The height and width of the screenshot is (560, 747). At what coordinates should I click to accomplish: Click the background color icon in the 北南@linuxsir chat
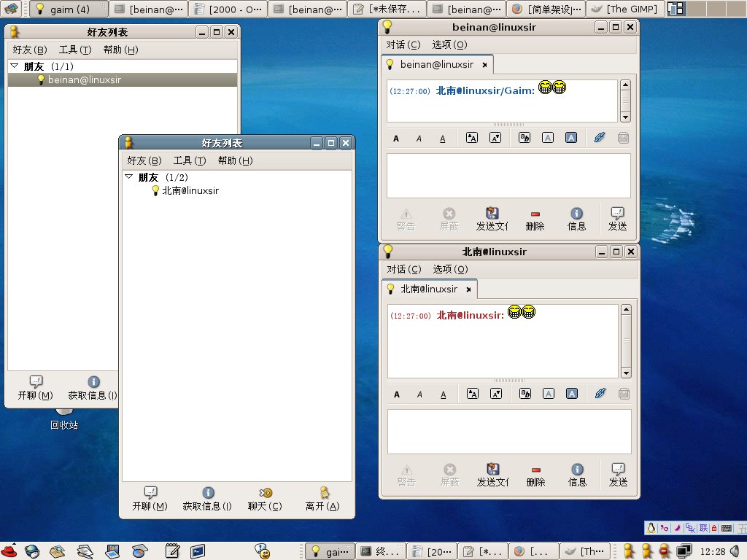tap(572, 394)
